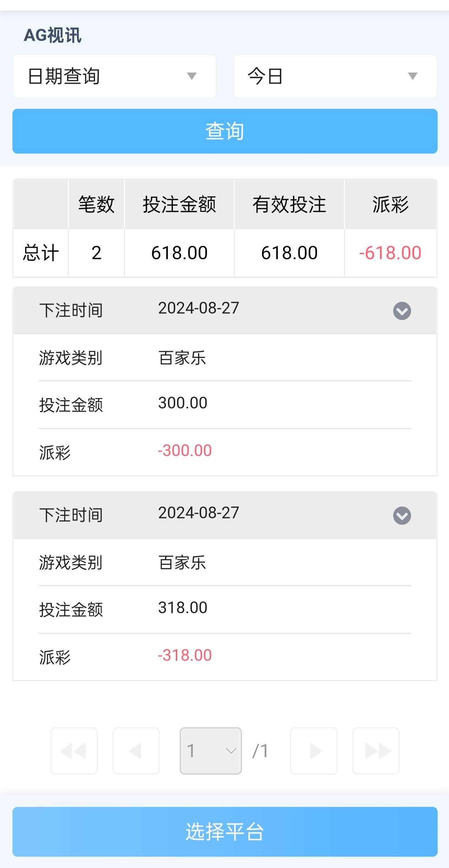Collapse the second 下注时间 bet record
This screenshot has width=449, height=868.
coord(402,516)
